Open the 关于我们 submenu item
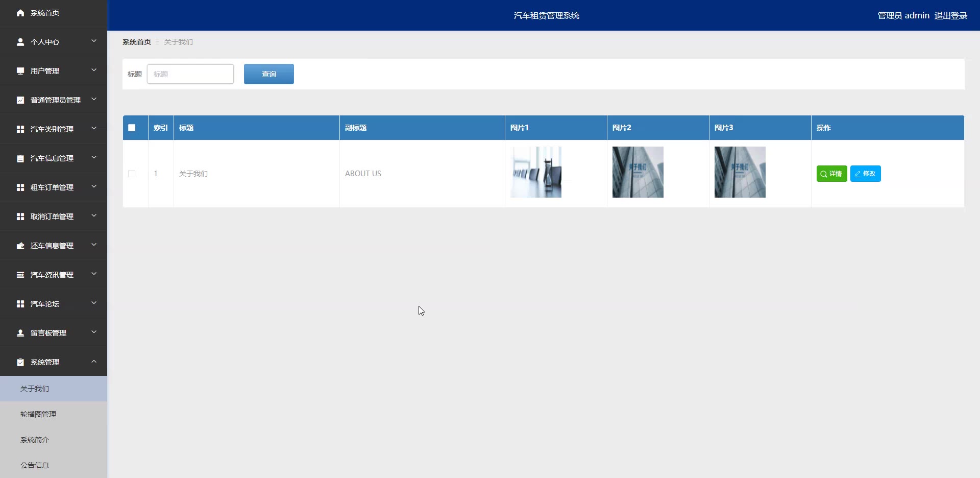The width and height of the screenshot is (980, 478). [x=54, y=389]
